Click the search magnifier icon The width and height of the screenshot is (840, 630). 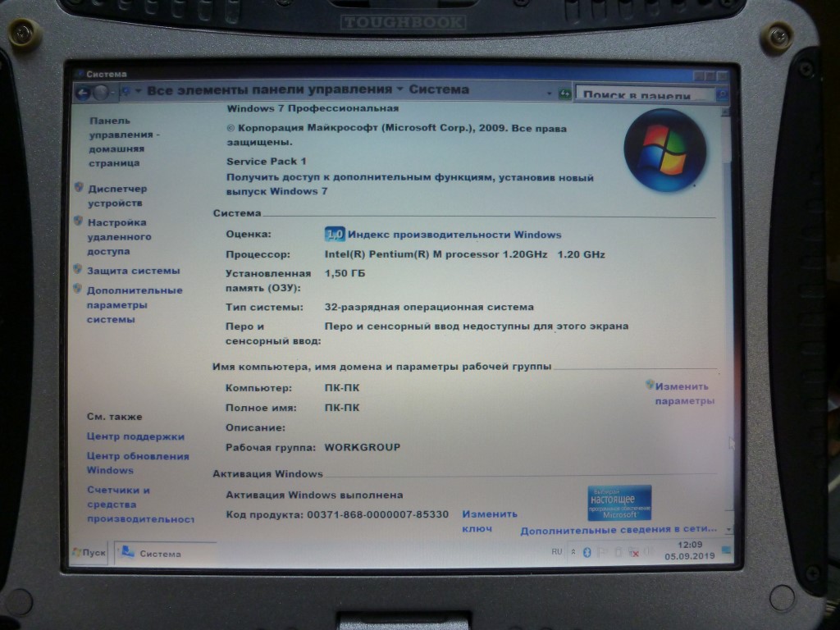click(x=722, y=95)
